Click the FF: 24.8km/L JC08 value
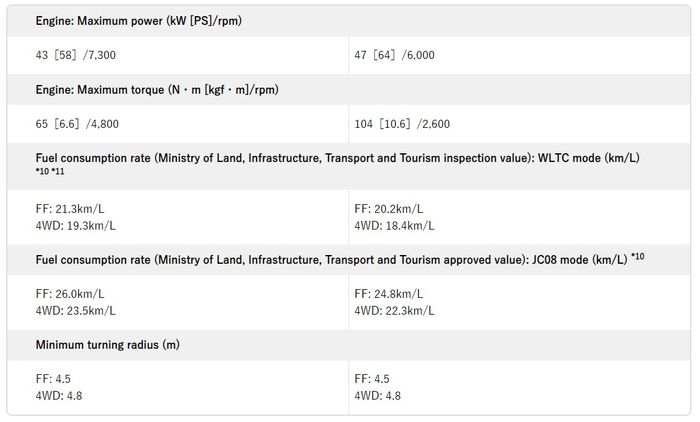This screenshot has width=700, height=422. pyautogui.click(x=388, y=294)
